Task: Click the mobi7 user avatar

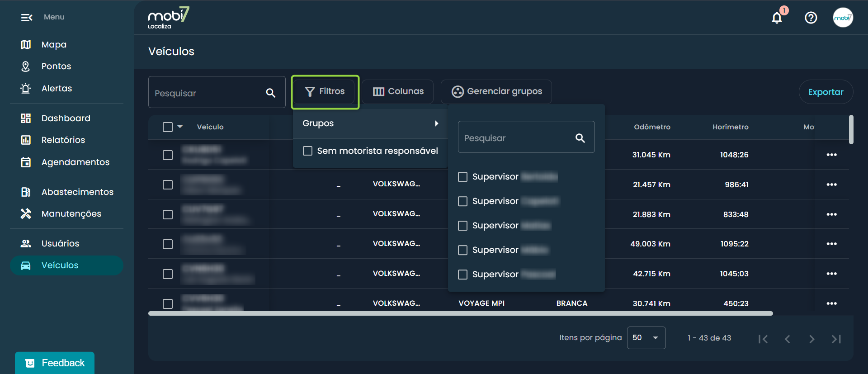Action: click(x=843, y=18)
